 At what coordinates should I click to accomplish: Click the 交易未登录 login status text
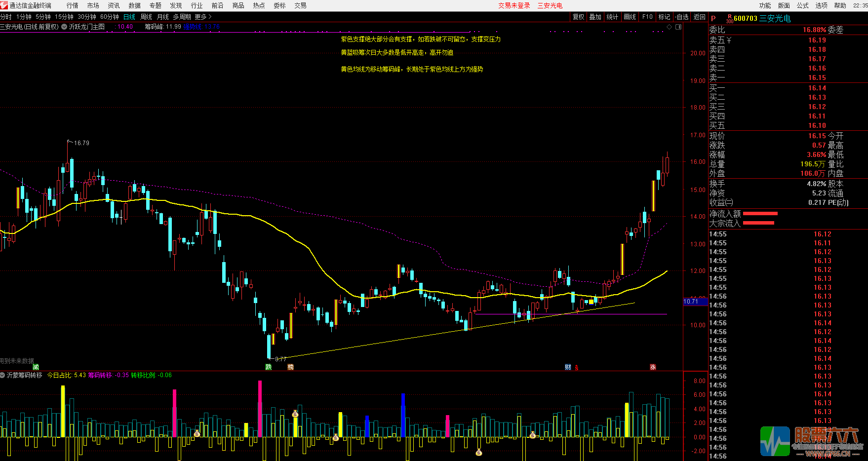(x=514, y=5)
